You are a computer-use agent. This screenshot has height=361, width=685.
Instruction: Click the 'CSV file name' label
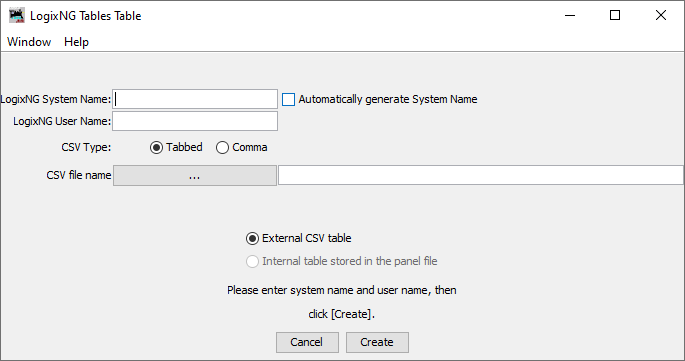(79, 175)
